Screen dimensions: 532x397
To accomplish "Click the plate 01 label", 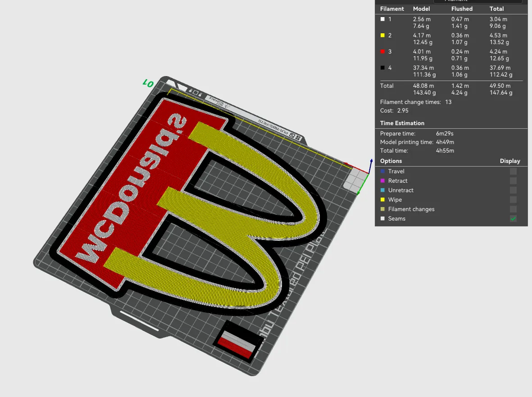I will pyautogui.click(x=148, y=83).
